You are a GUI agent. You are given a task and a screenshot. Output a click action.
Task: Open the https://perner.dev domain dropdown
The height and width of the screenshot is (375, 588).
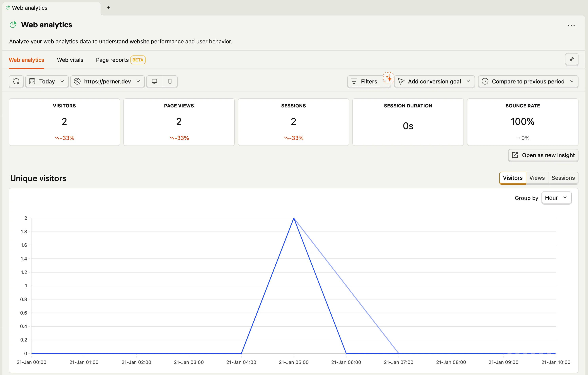pos(108,81)
